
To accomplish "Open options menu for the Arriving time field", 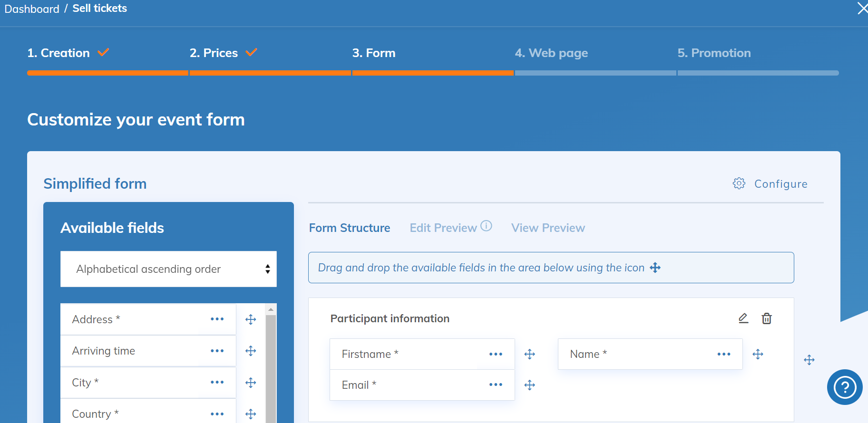I will [217, 351].
